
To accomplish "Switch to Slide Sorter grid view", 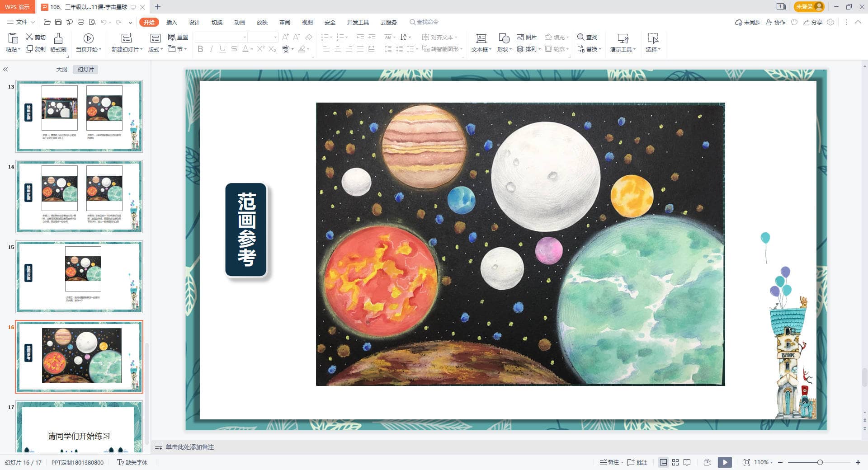I will click(675, 462).
